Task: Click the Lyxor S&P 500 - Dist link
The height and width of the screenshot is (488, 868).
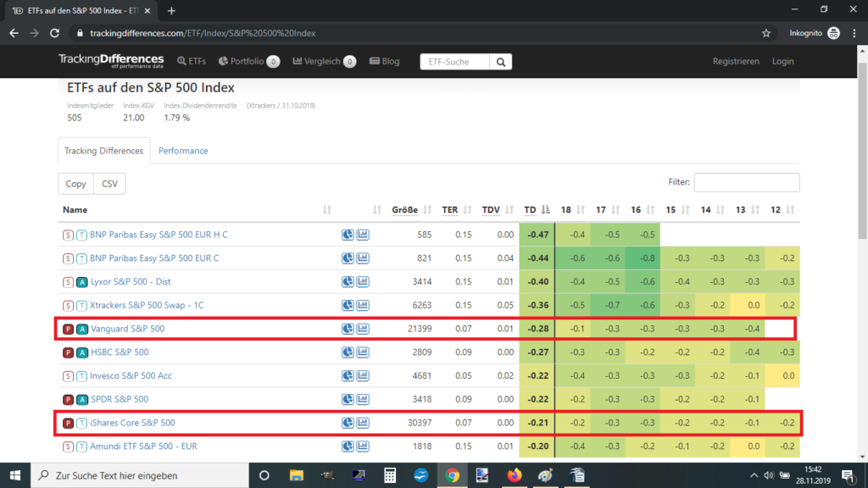Action: (x=131, y=281)
